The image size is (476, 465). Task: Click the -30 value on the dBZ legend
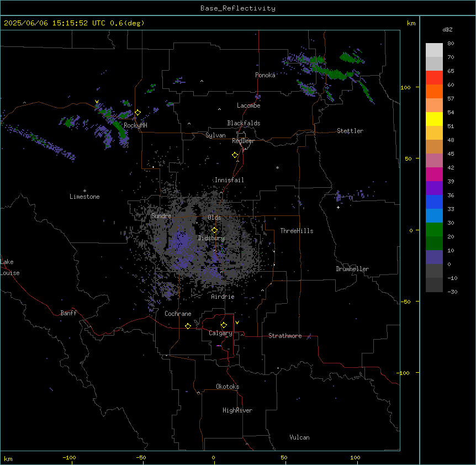click(452, 292)
